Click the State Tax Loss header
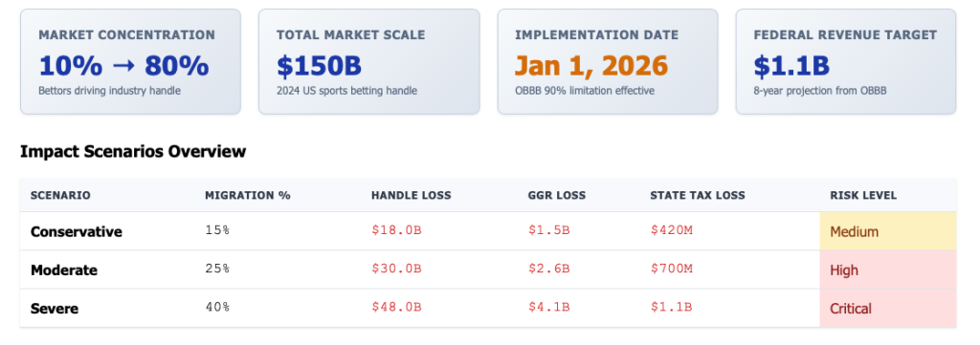The height and width of the screenshot is (345, 980). (x=698, y=195)
